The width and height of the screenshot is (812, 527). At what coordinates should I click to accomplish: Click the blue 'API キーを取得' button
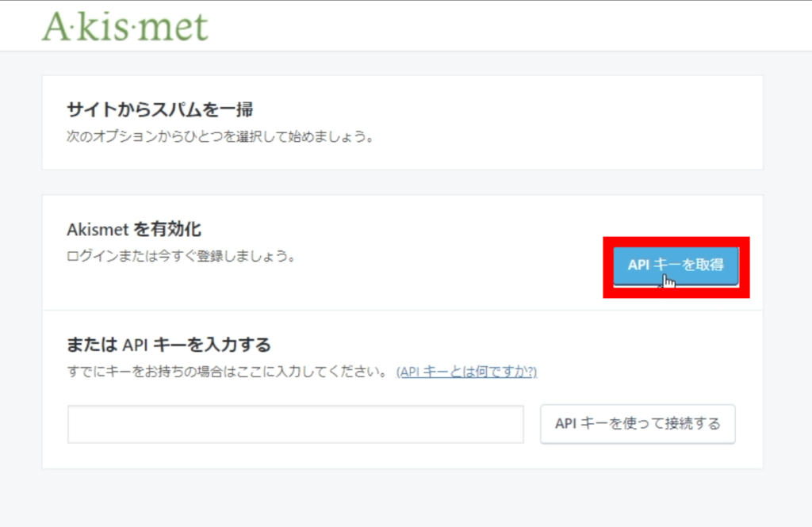676,265
